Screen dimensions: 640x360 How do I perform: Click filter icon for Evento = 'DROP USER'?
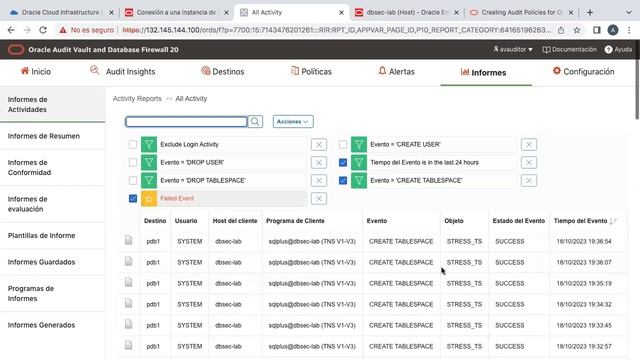[149, 162]
